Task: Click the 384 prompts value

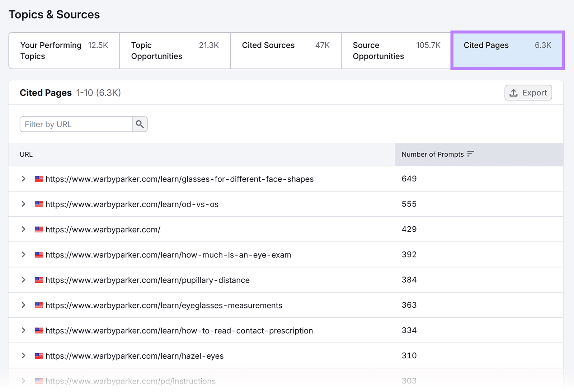Action: click(409, 280)
